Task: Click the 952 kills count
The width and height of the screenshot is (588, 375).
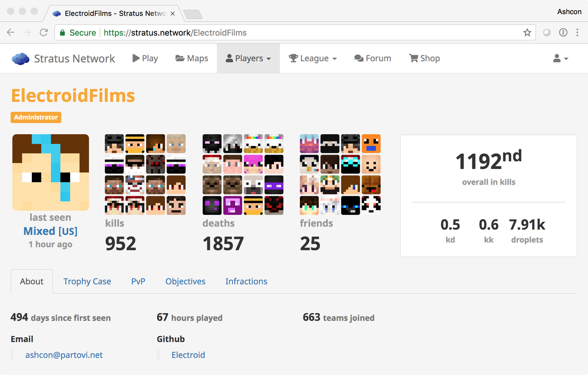Action: [121, 243]
